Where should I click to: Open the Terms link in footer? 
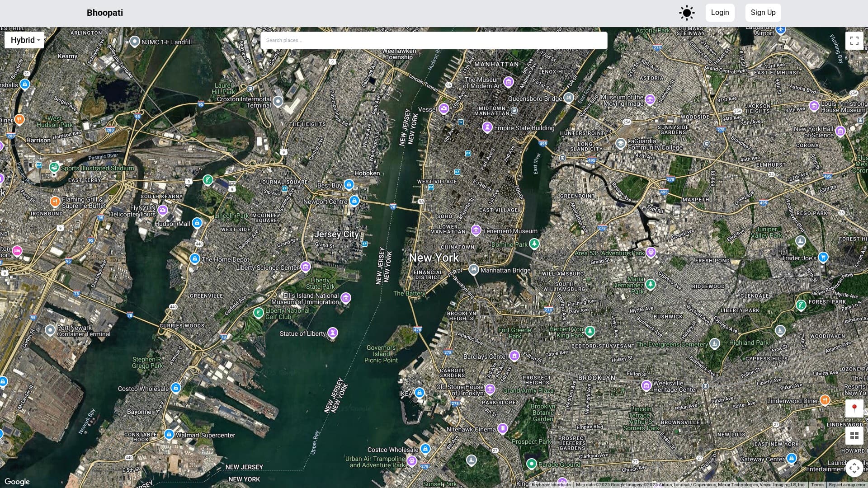(x=817, y=485)
